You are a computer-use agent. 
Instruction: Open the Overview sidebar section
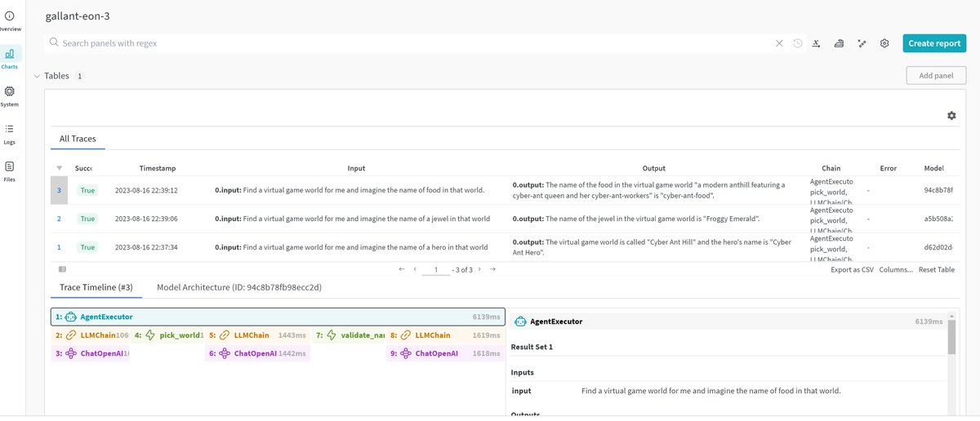tap(9, 21)
